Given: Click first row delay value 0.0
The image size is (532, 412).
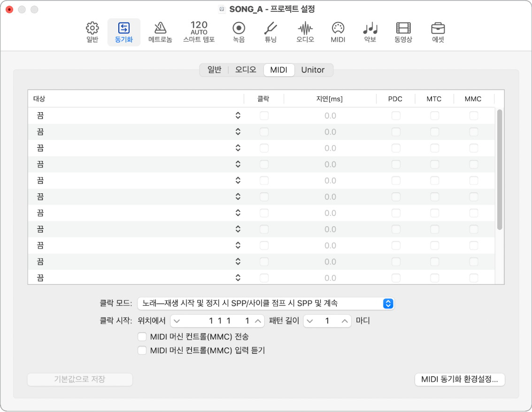Looking at the screenshot, I should (330, 116).
